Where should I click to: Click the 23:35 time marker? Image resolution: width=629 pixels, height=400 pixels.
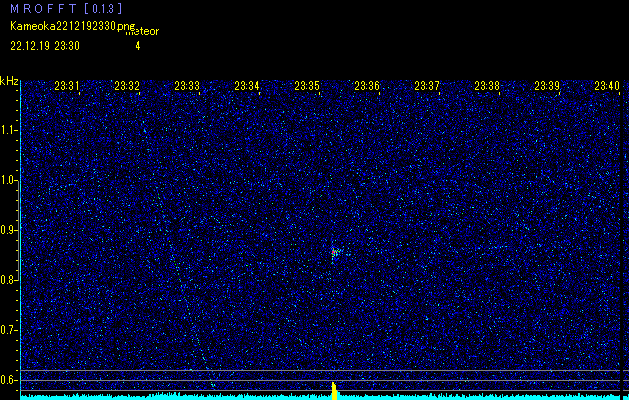coord(307,86)
